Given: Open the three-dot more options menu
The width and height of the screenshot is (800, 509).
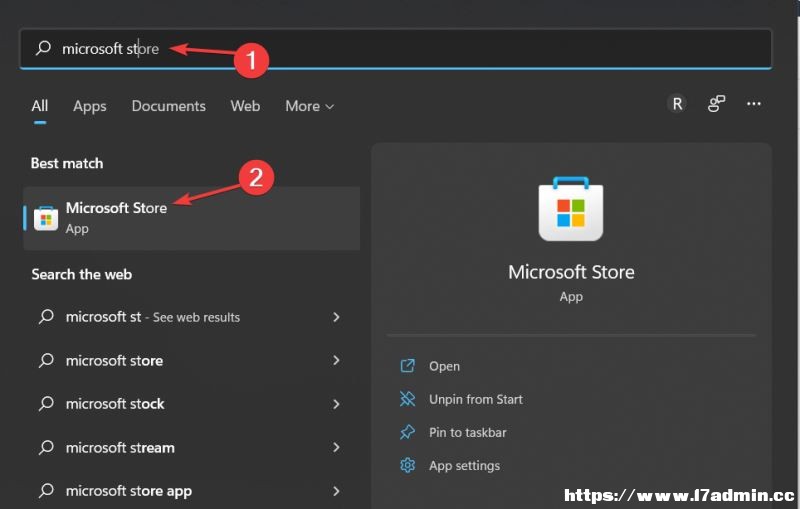Looking at the screenshot, I should [754, 104].
